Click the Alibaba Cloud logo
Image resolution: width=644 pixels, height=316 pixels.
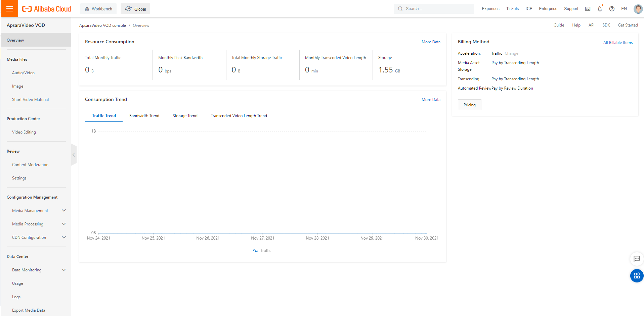[46, 9]
